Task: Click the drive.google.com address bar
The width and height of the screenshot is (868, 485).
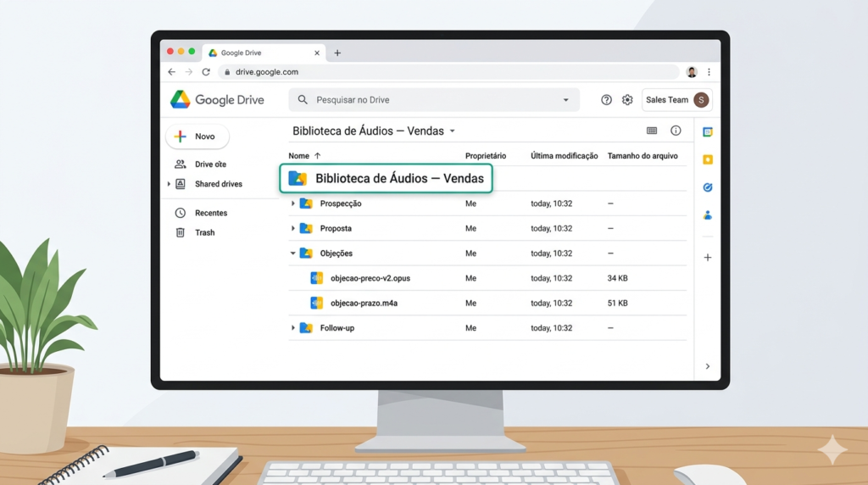Action: click(x=449, y=72)
